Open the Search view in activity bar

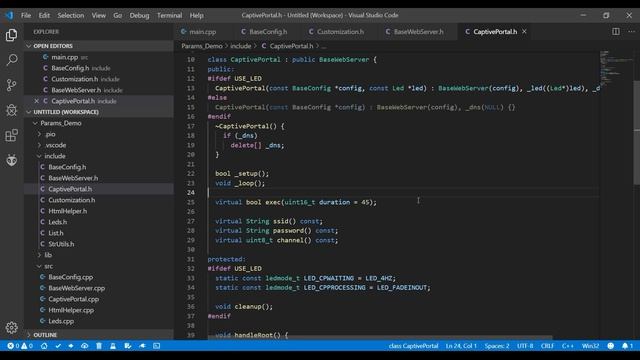11,60
